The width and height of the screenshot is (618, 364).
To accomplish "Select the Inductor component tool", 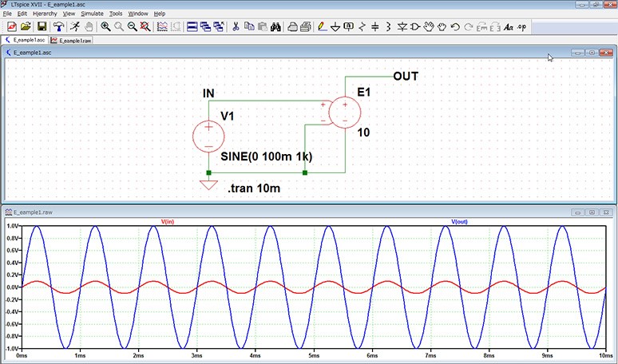I will click(x=388, y=27).
